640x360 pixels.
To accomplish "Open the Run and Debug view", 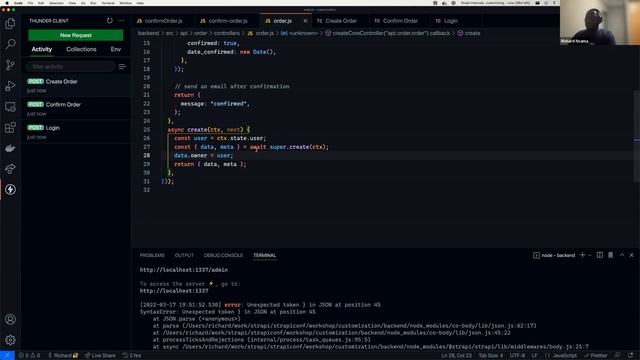I will click(x=10, y=86).
